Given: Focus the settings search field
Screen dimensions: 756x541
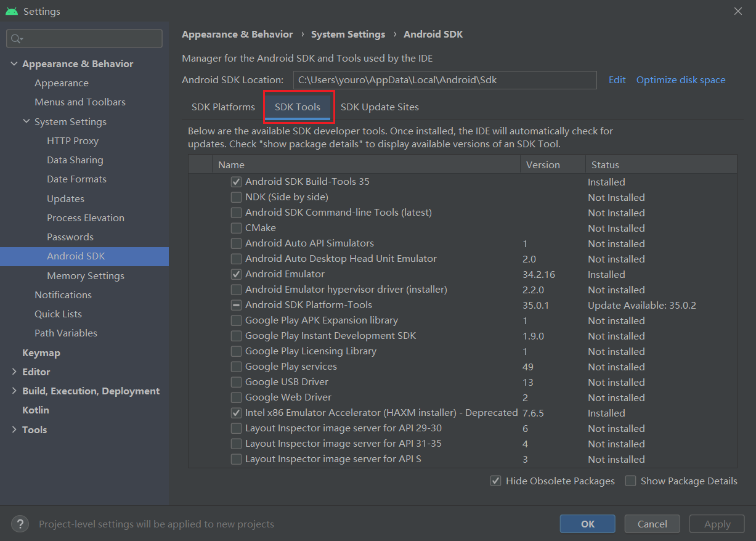Looking at the screenshot, I should coord(84,38).
